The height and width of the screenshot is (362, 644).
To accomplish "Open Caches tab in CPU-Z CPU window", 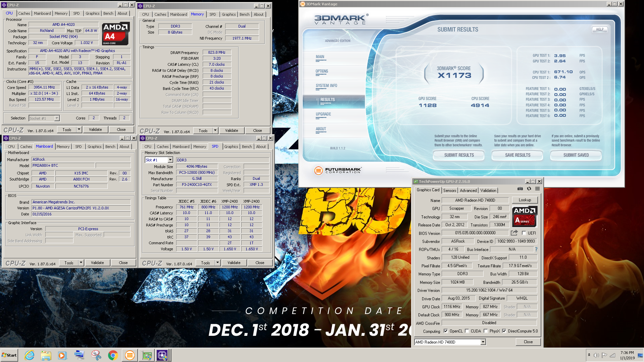I will tap(24, 13).
